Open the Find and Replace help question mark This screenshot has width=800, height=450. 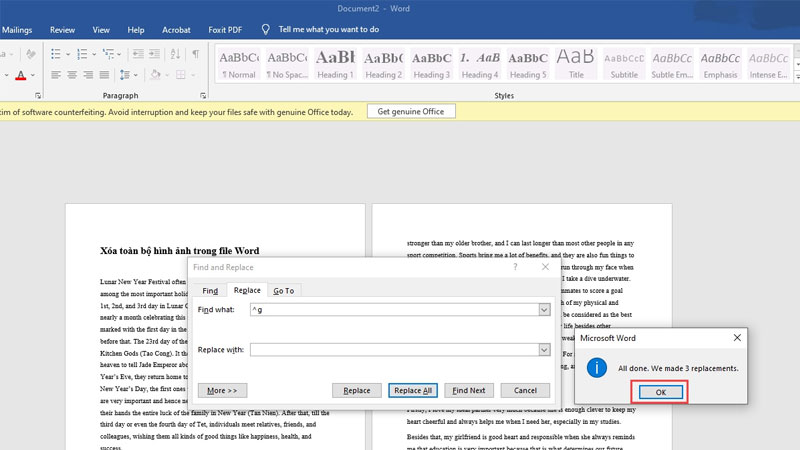point(516,267)
